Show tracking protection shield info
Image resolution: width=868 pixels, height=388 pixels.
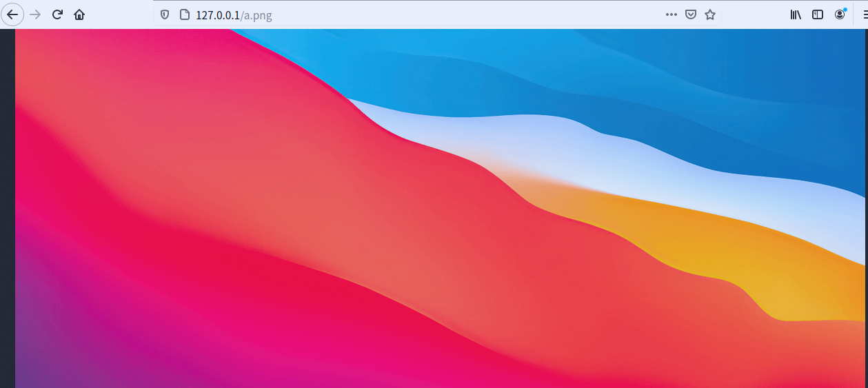tap(165, 14)
